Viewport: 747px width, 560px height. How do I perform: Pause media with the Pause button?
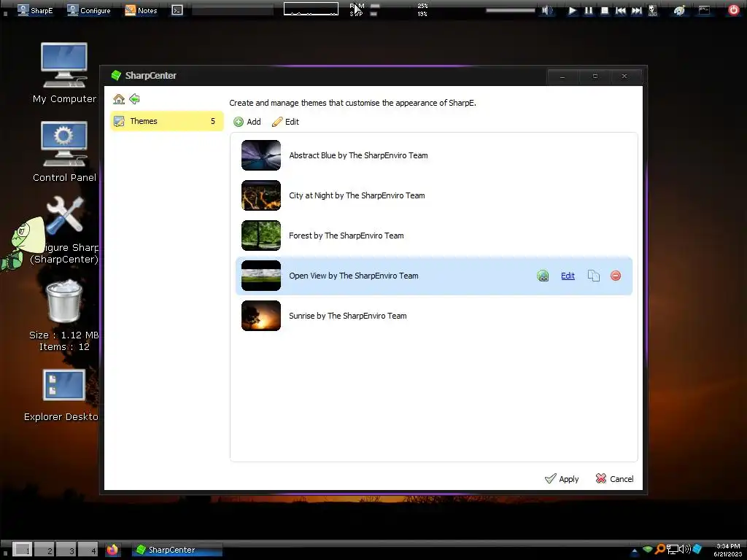coord(589,10)
